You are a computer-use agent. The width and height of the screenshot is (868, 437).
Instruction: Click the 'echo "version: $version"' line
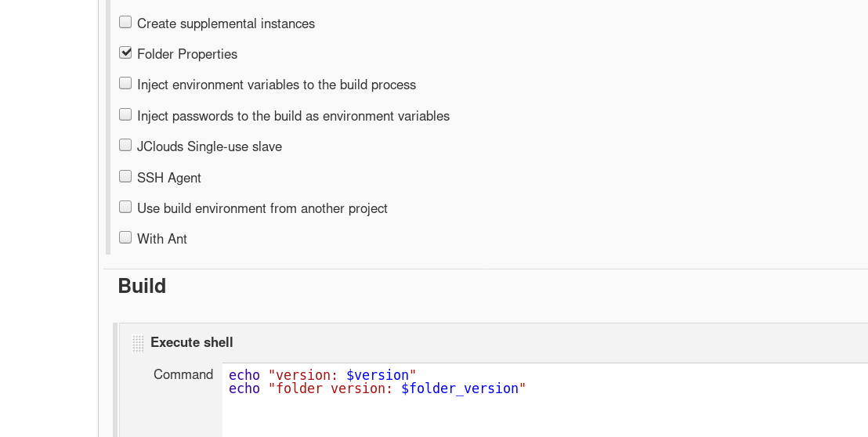tap(322, 375)
